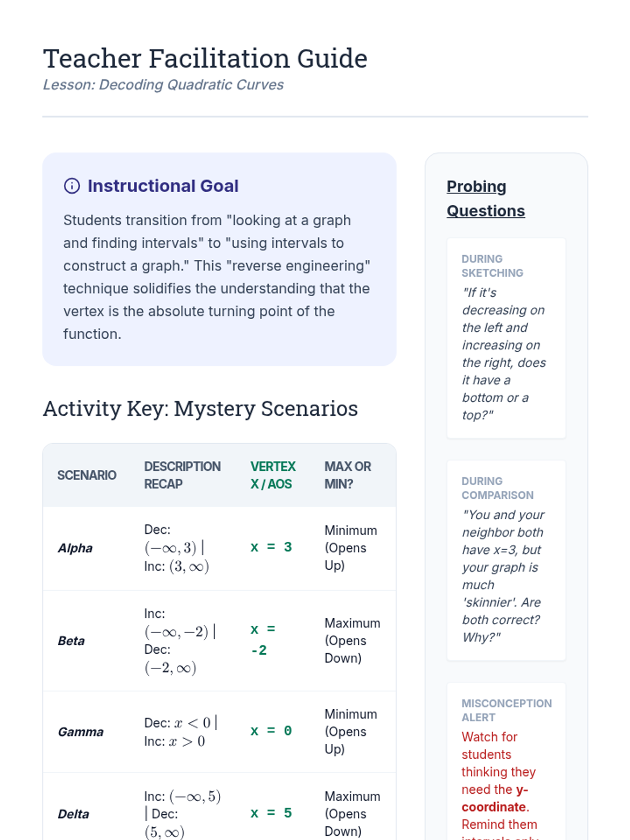The image size is (630, 840).
Task: Select the Beta scenario row label
Action: click(71, 641)
